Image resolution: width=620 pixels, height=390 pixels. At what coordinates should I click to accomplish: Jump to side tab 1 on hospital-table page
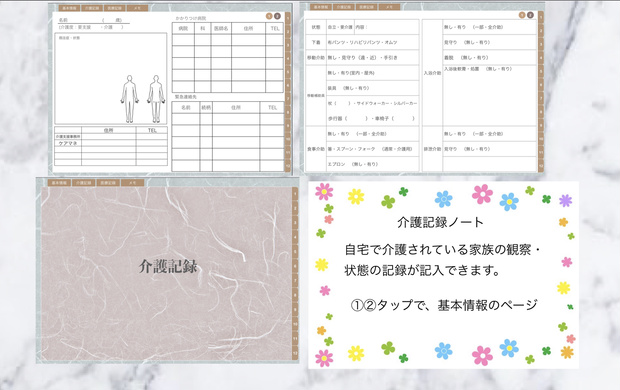(x=288, y=19)
